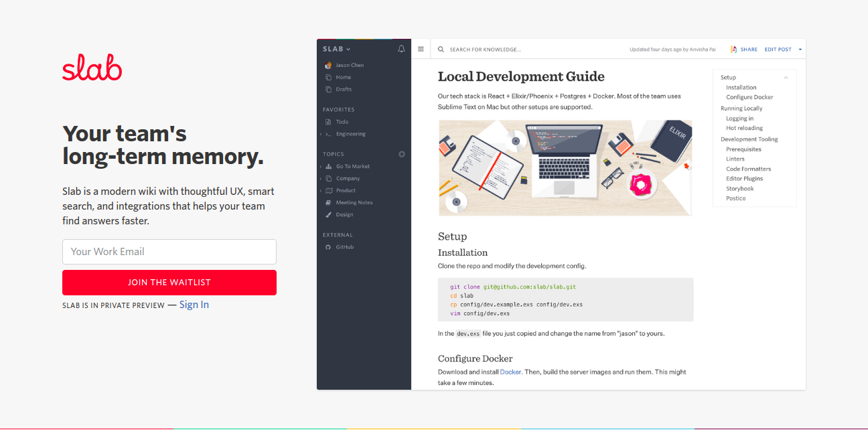Select Drafts in the sidebar

[x=344, y=89]
